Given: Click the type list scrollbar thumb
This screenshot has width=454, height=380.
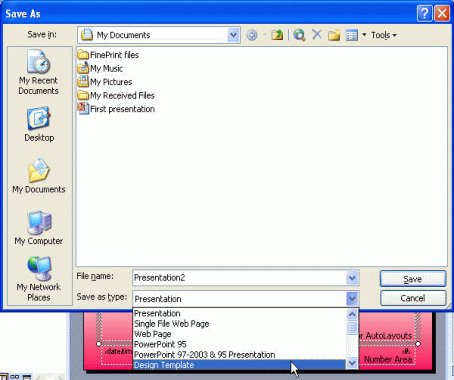Looking at the screenshot, I should click(352, 327).
